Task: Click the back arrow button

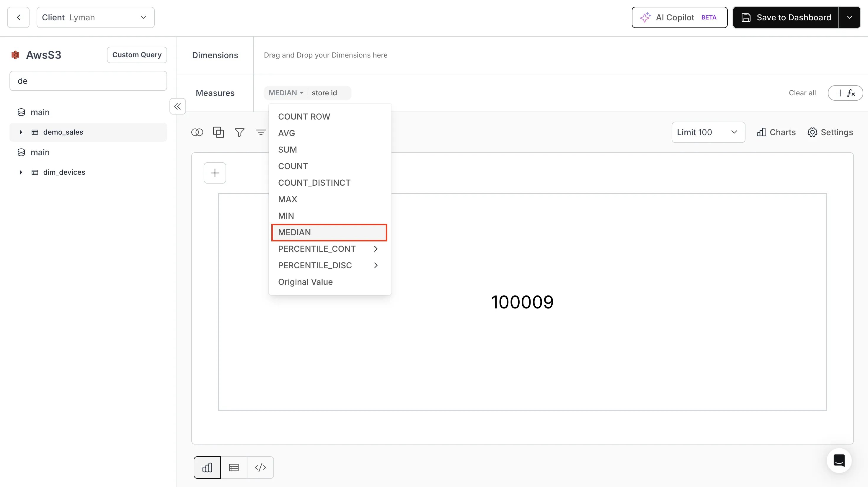Action: coord(18,17)
